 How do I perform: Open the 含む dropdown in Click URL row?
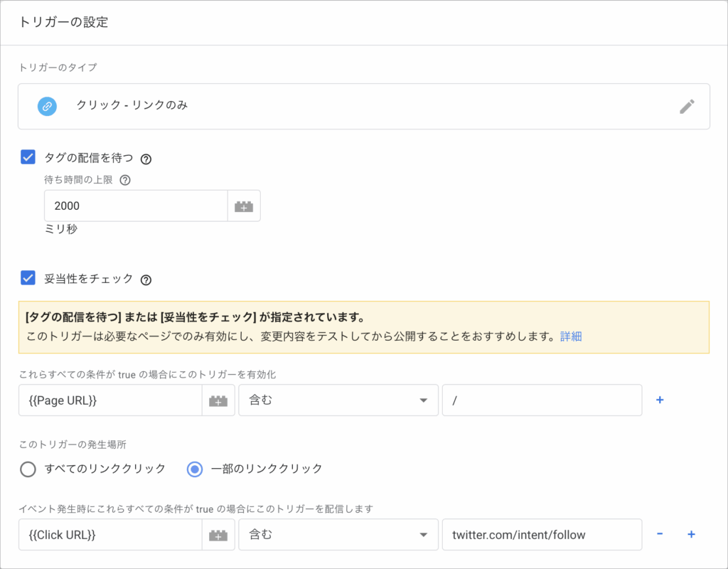pos(338,535)
